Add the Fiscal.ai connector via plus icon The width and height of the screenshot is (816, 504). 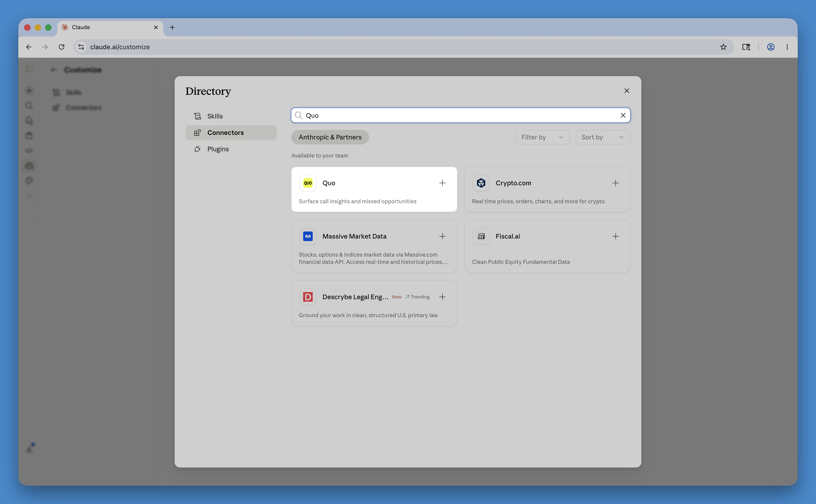pos(615,236)
